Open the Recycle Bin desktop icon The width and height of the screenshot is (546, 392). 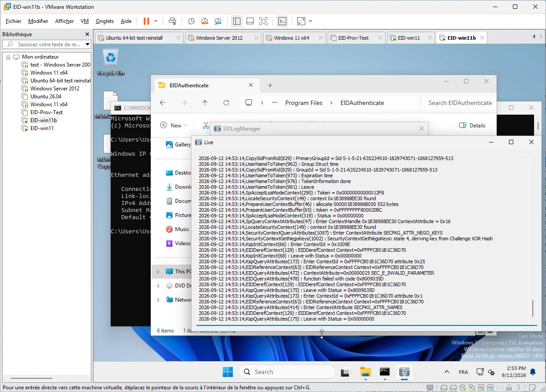[x=111, y=63]
